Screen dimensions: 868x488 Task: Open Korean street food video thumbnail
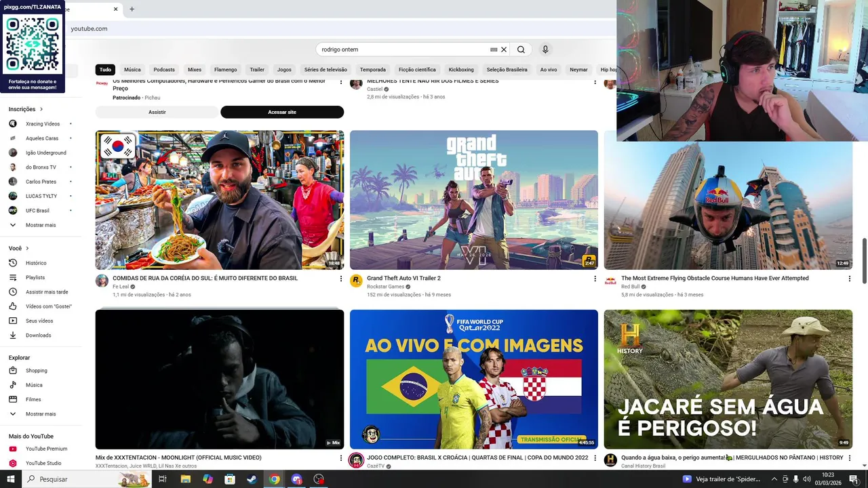[x=220, y=200]
